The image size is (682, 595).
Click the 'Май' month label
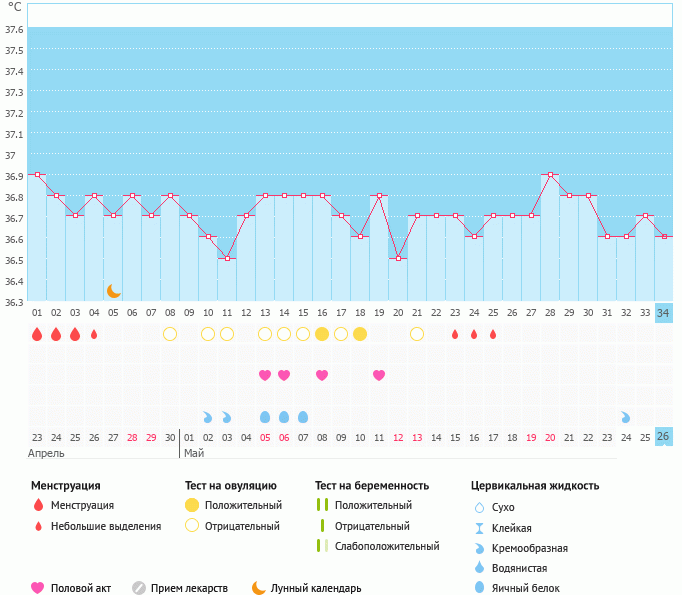[194, 453]
